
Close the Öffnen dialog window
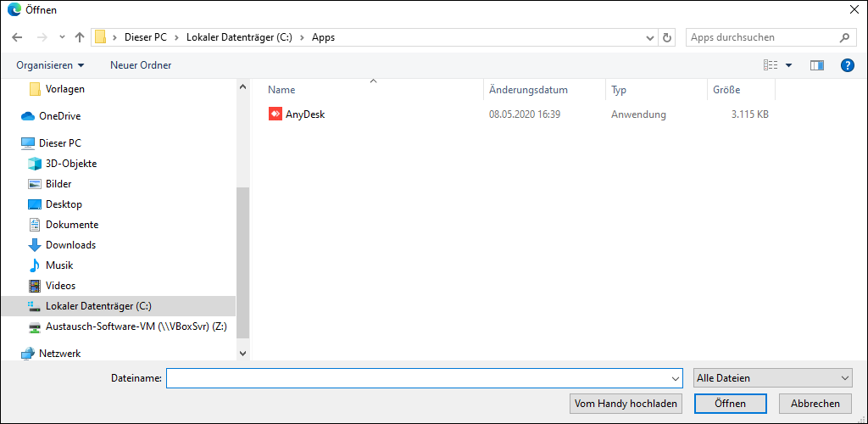click(x=853, y=10)
